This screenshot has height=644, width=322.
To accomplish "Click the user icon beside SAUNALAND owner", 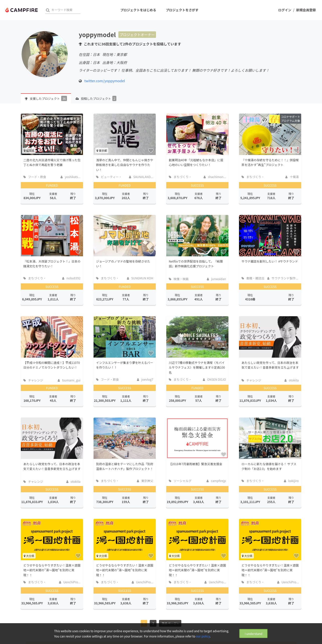I will [130, 177].
